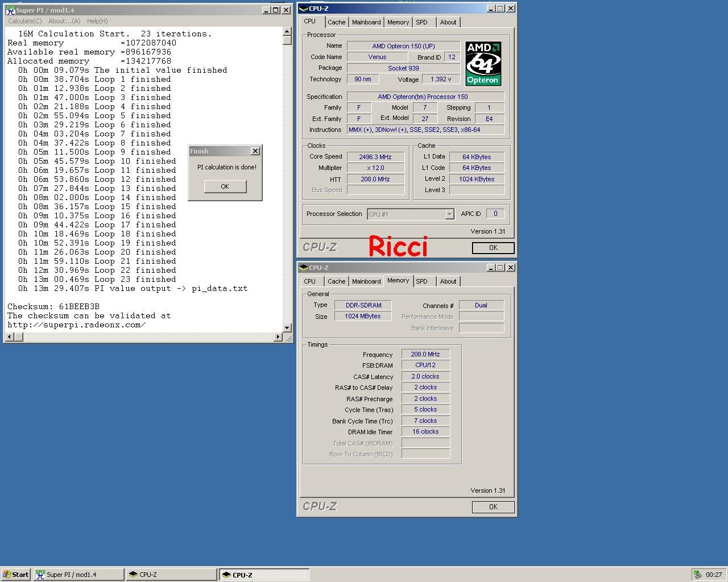728x582 pixels.
Task: Open the Start menu
Action: (16, 575)
